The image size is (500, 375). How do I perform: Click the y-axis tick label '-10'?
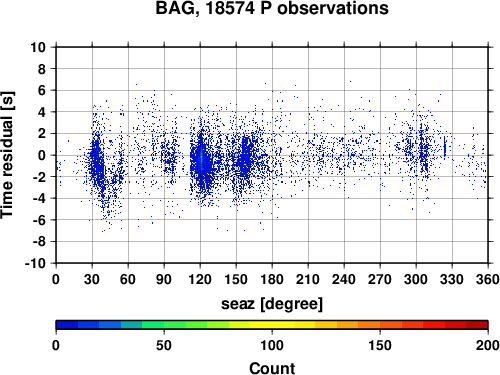click(35, 263)
